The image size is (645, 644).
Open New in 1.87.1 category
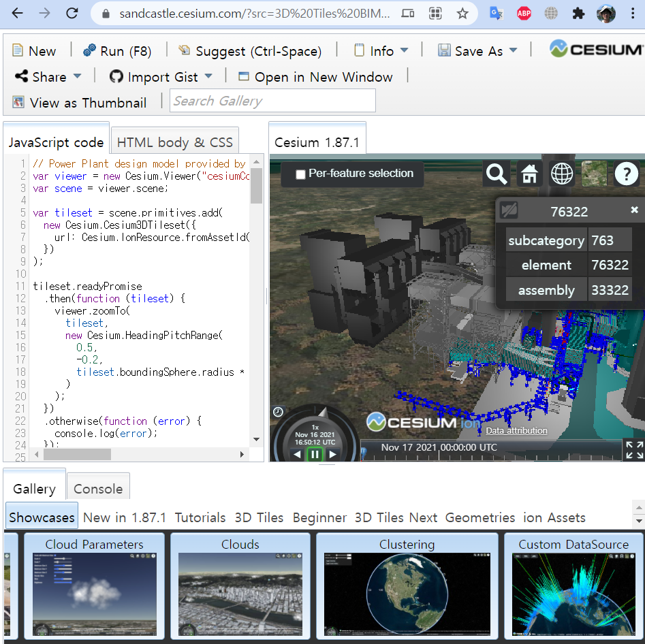point(125,517)
